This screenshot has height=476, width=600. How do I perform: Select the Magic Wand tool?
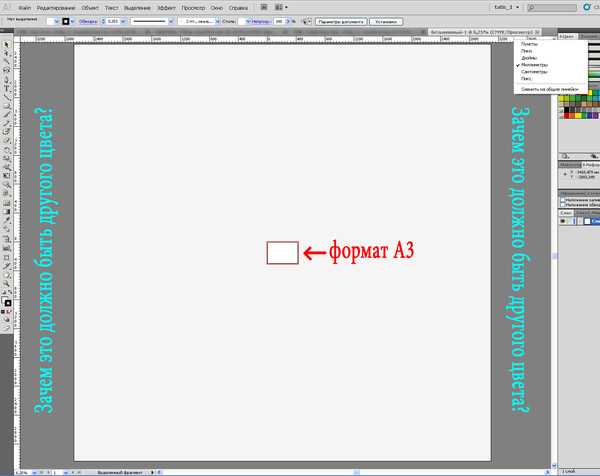pyautogui.click(x=7, y=62)
